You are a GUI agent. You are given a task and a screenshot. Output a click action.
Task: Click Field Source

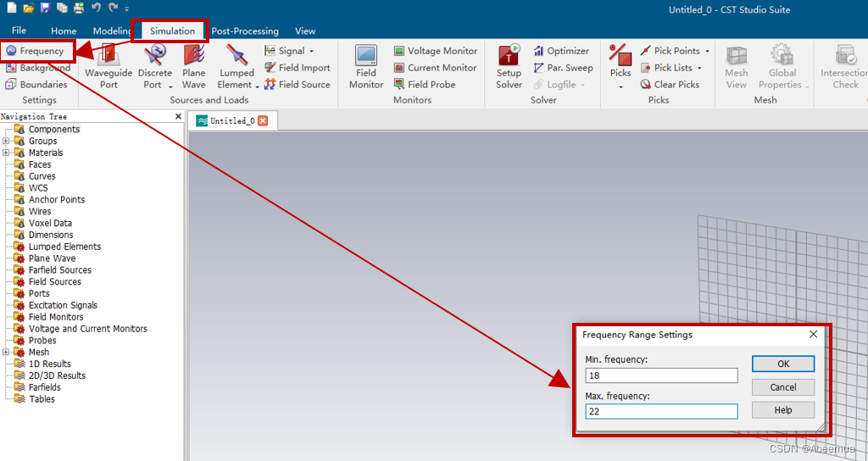point(298,85)
